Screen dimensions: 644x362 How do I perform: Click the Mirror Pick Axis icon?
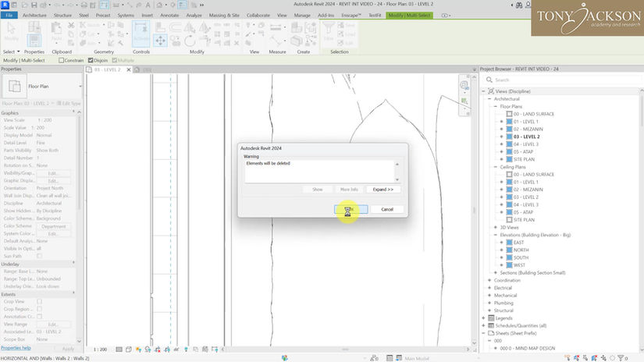tap(190, 27)
